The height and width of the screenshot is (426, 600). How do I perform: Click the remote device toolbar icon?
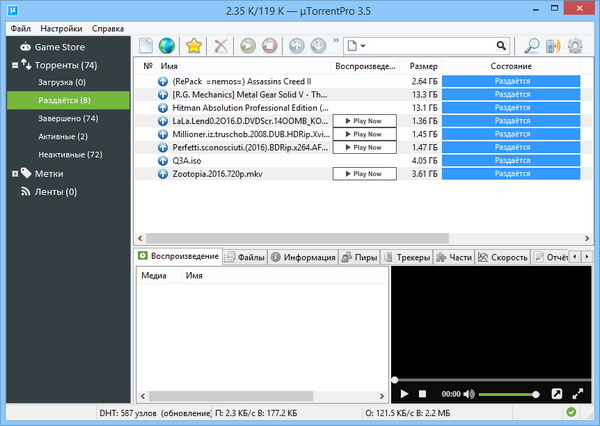(553, 46)
